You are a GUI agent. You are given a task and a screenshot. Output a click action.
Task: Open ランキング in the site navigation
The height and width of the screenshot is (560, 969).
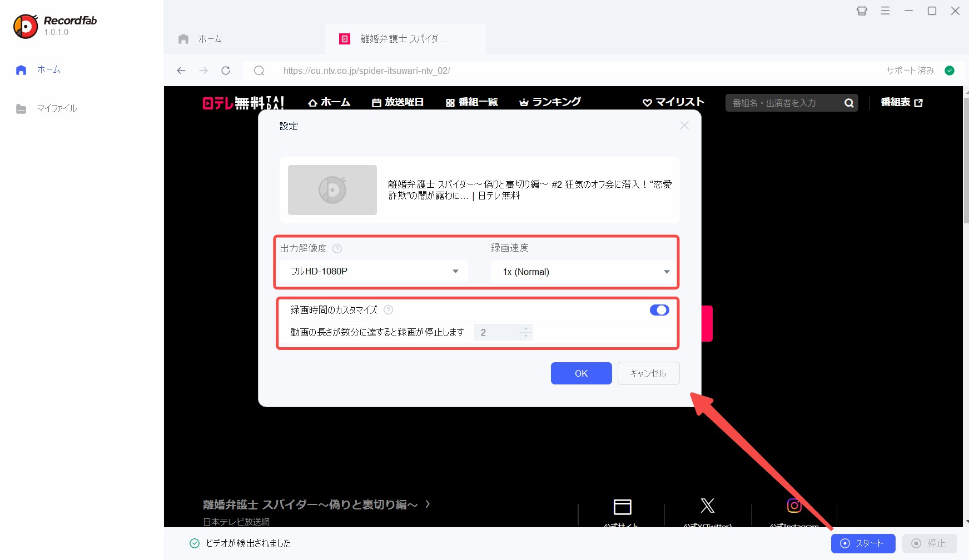coord(550,102)
